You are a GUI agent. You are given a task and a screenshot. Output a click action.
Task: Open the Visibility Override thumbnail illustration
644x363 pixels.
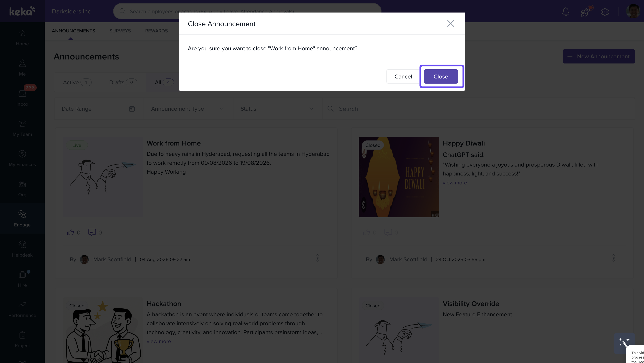[x=399, y=330]
